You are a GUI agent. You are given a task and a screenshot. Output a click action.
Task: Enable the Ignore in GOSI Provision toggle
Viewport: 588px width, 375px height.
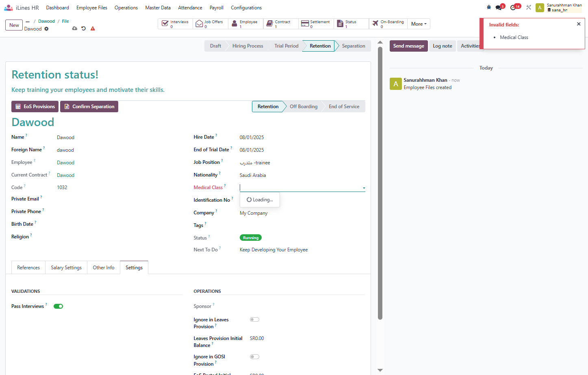[x=254, y=357]
